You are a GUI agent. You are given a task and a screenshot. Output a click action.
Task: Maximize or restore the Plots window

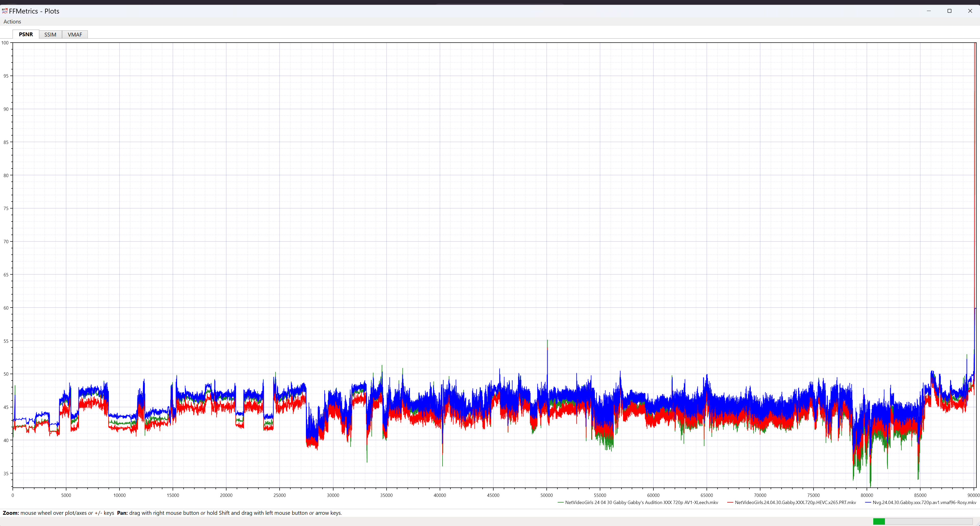949,11
